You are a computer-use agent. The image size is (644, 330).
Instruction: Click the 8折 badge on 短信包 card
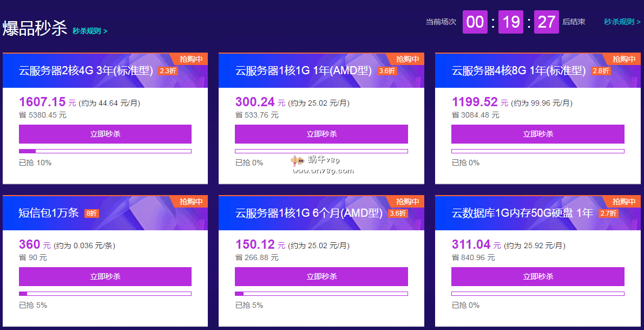click(x=91, y=213)
